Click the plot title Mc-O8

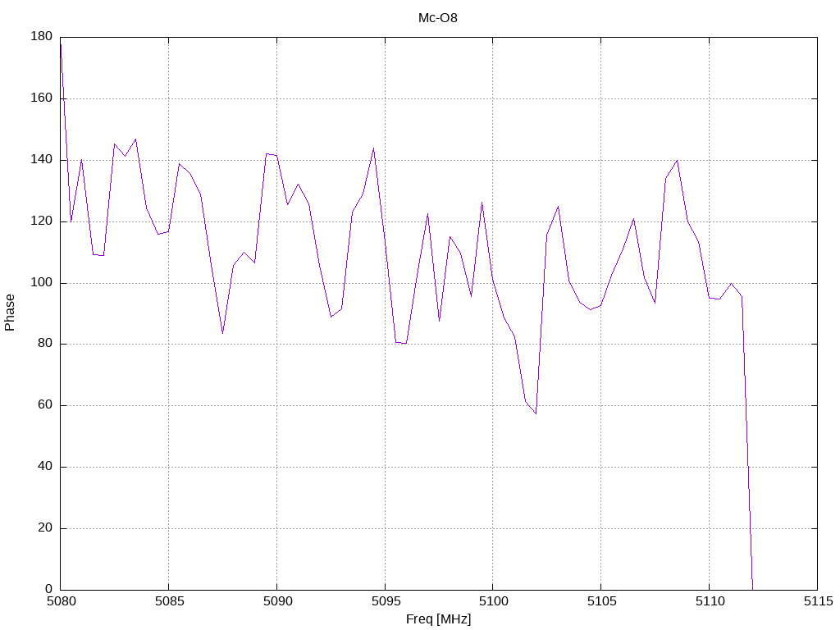[x=438, y=18]
